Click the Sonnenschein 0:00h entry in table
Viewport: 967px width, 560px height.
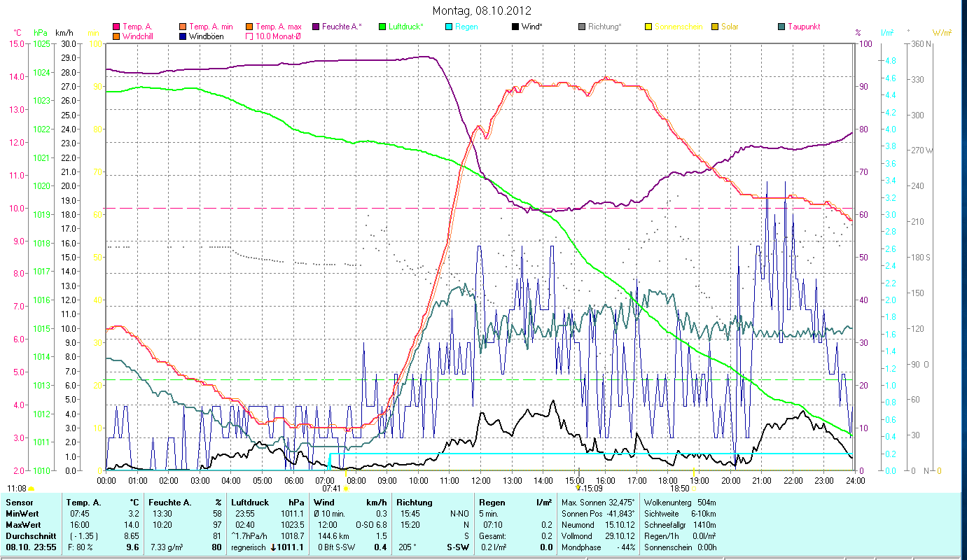tap(679, 547)
